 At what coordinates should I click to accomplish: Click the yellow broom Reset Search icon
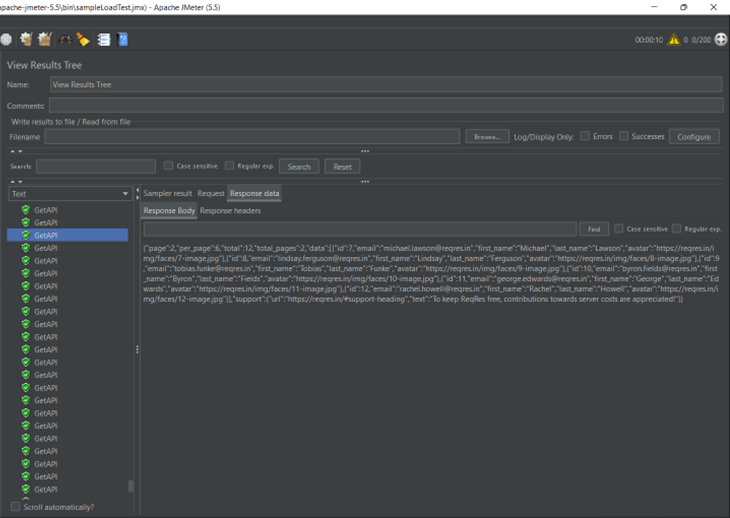click(83, 40)
